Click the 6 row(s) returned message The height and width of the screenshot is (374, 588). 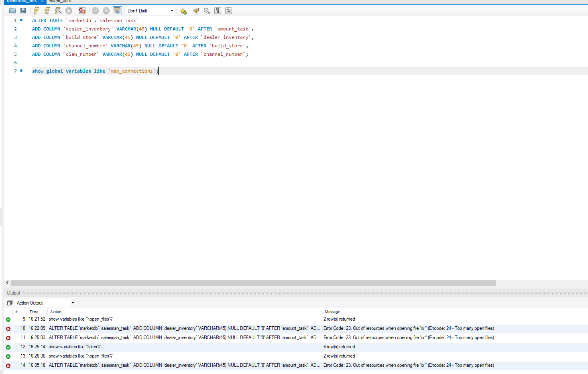339,347
